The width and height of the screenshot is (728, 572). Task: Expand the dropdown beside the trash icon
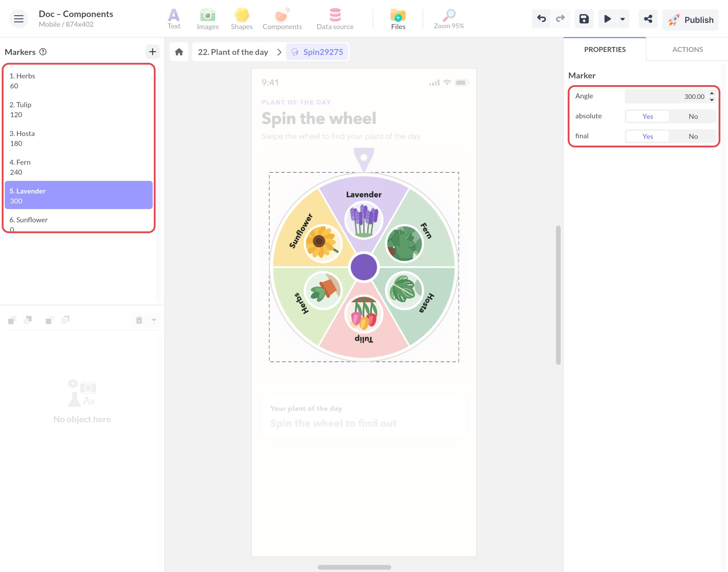(x=154, y=320)
